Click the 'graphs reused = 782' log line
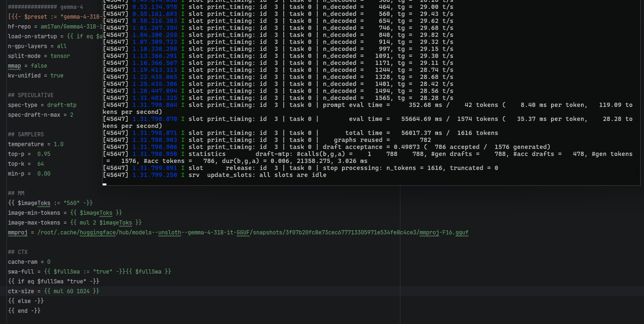This screenshot has width=644, height=324. click(267, 140)
